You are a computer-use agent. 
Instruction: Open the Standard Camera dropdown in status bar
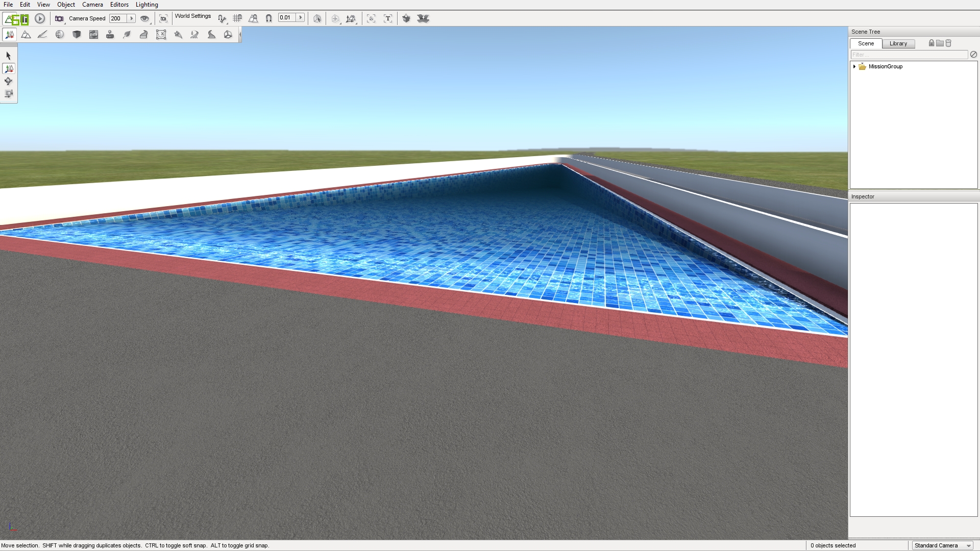[943, 545]
